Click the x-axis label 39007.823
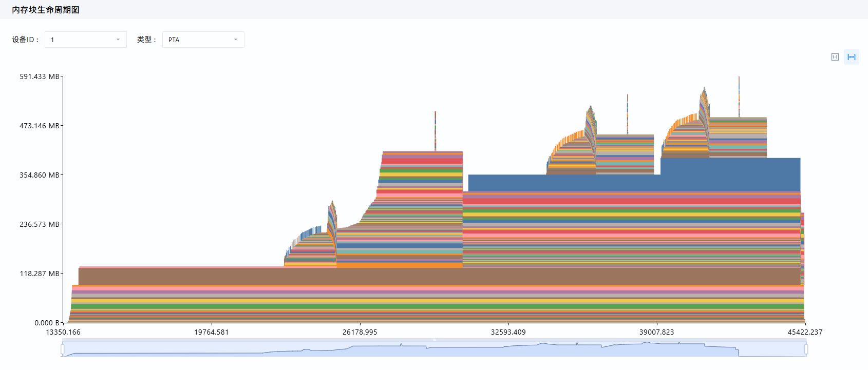 point(657,332)
